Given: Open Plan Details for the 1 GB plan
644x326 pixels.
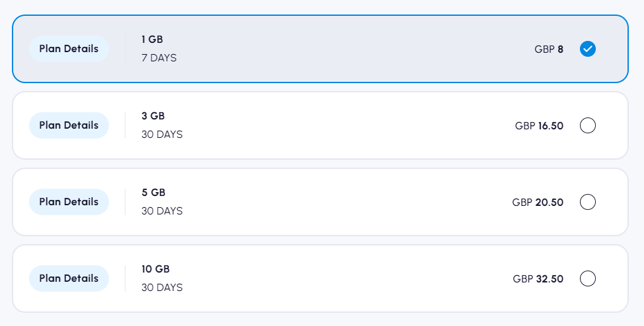Looking at the screenshot, I should pos(69,49).
